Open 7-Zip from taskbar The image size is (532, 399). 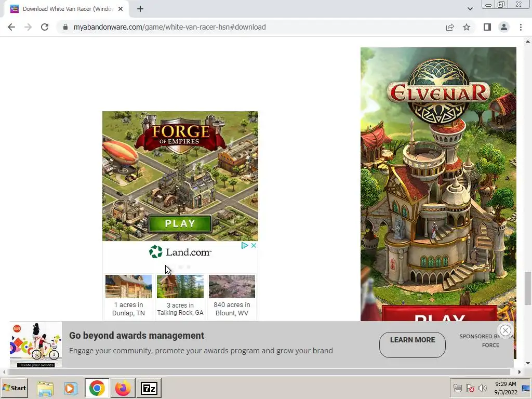tap(149, 388)
